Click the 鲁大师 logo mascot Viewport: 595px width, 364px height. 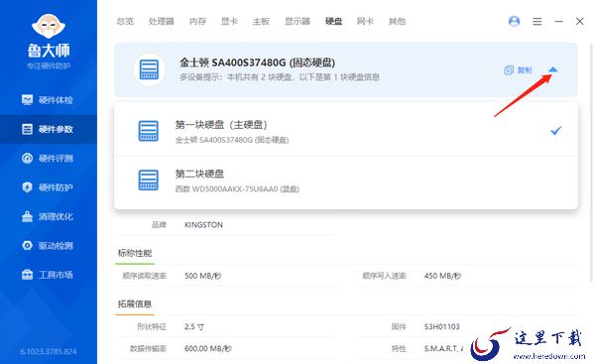[49, 26]
